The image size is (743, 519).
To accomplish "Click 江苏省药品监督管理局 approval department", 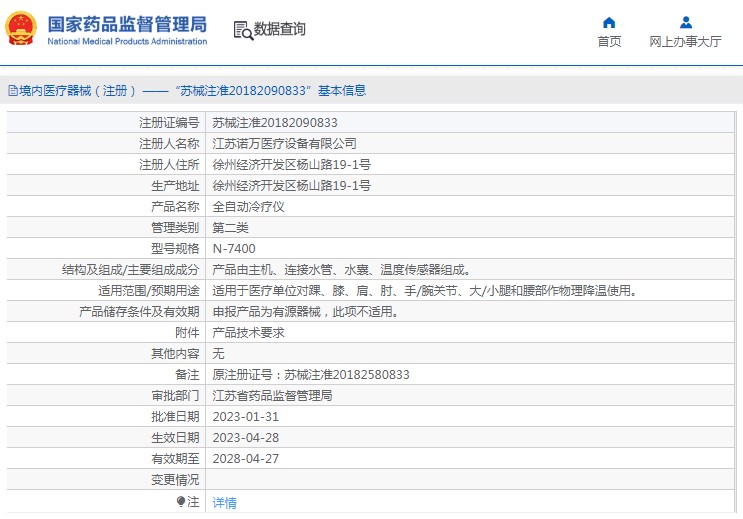I will click(x=272, y=396).
